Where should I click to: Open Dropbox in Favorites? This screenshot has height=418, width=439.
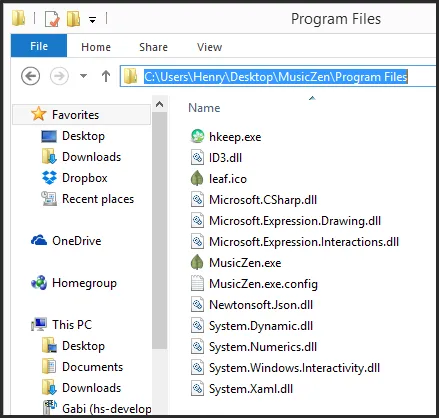coord(85,178)
